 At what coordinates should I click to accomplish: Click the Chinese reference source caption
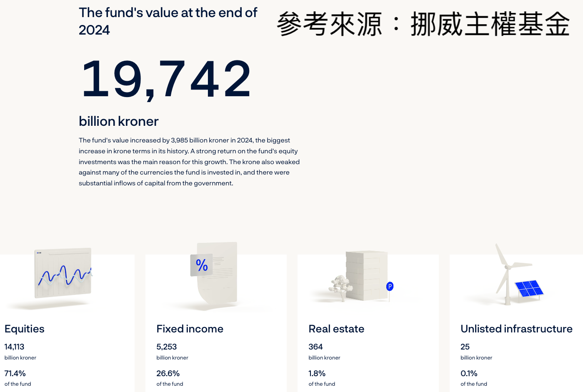point(423,24)
